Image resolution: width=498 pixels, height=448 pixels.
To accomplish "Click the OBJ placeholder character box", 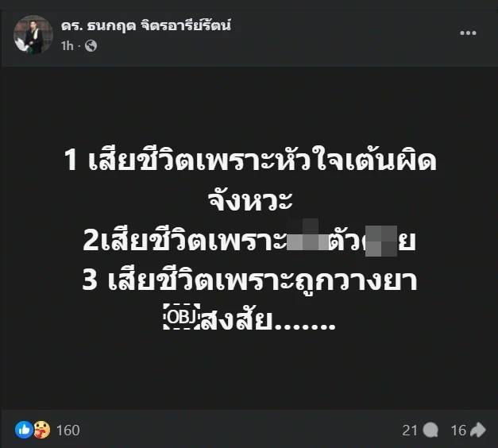I will pos(182,317).
